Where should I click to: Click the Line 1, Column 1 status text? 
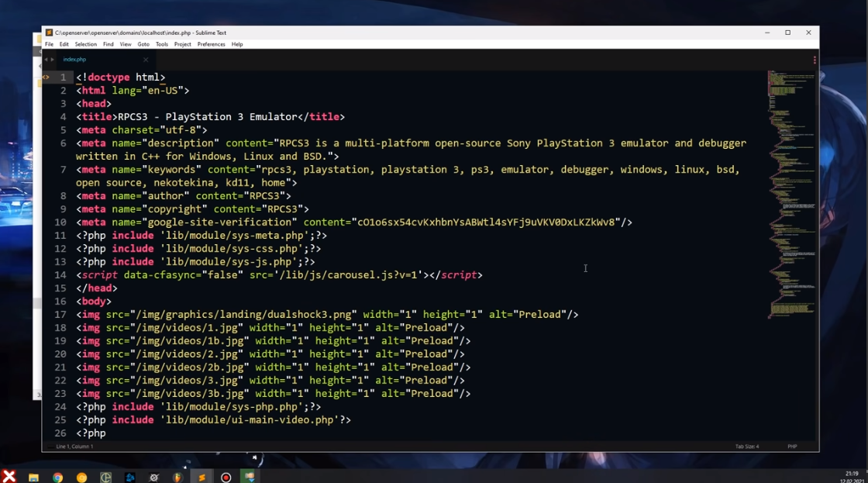74,447
